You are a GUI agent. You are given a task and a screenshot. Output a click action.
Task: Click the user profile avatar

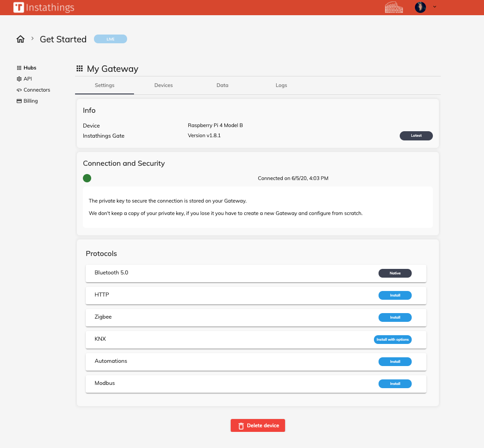(x=420, y=7)
